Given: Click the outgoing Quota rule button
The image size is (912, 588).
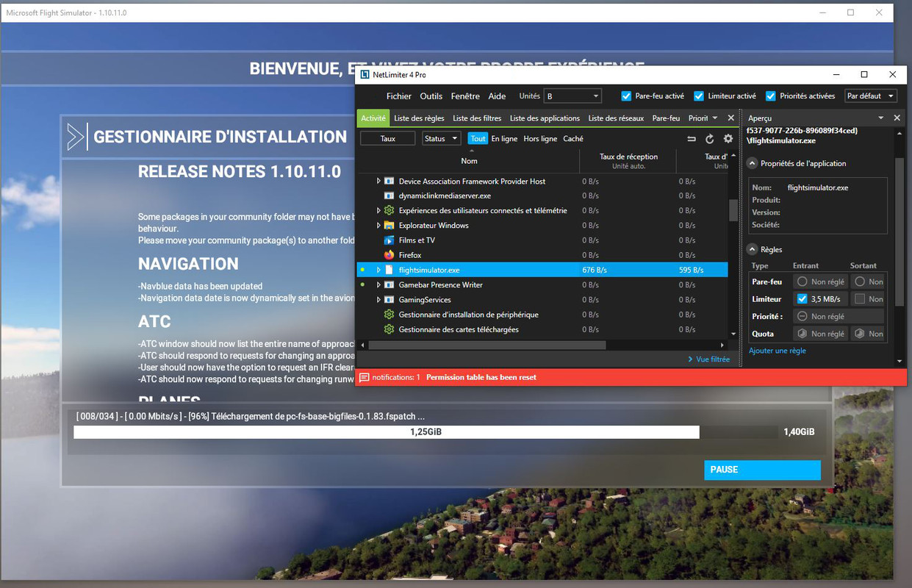Looking at the screenshot, I should [x=868, y=334].
